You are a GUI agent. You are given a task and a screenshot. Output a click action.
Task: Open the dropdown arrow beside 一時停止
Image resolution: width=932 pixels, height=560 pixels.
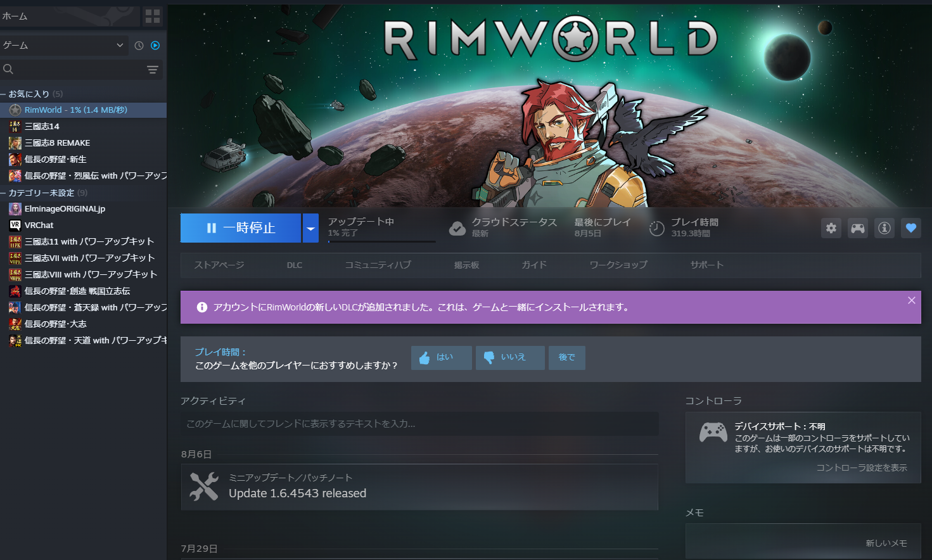tap(310, 228)
